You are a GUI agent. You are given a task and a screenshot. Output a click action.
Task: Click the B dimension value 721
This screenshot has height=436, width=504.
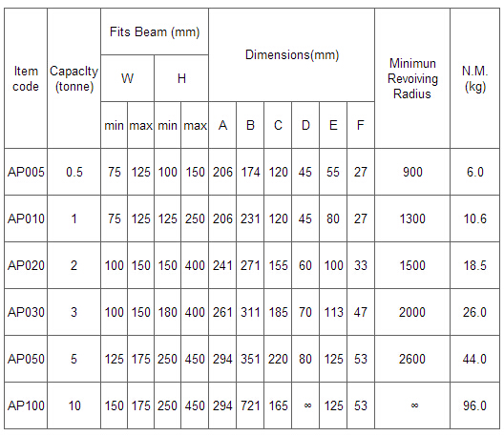(x=250, y=405)
